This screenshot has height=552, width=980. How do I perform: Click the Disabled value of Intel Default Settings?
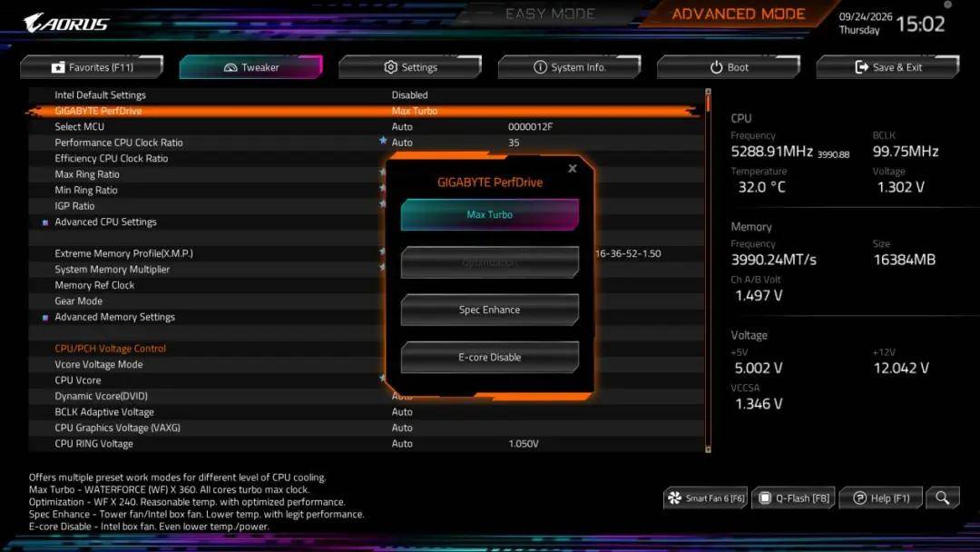[x=409, y=95]
